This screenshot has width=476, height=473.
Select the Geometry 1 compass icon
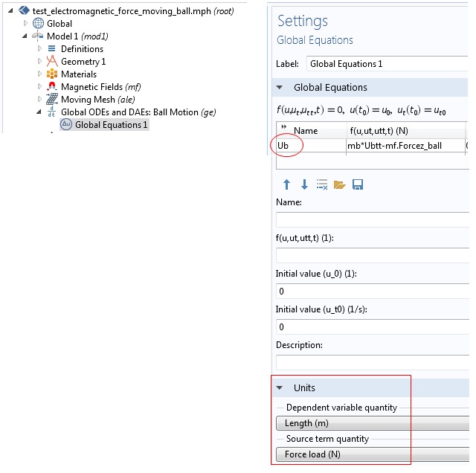coord(52,62)
